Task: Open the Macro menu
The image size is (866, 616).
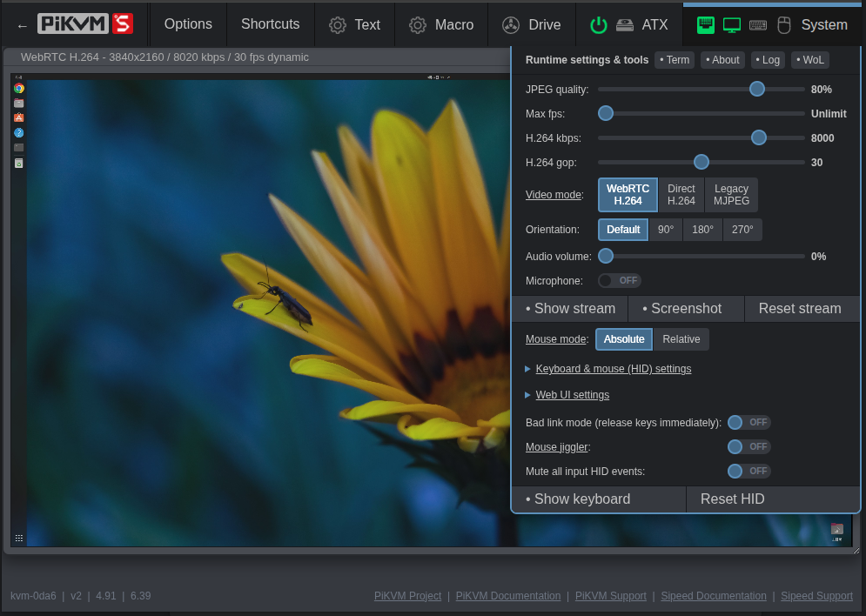Action: coord(441,24)
